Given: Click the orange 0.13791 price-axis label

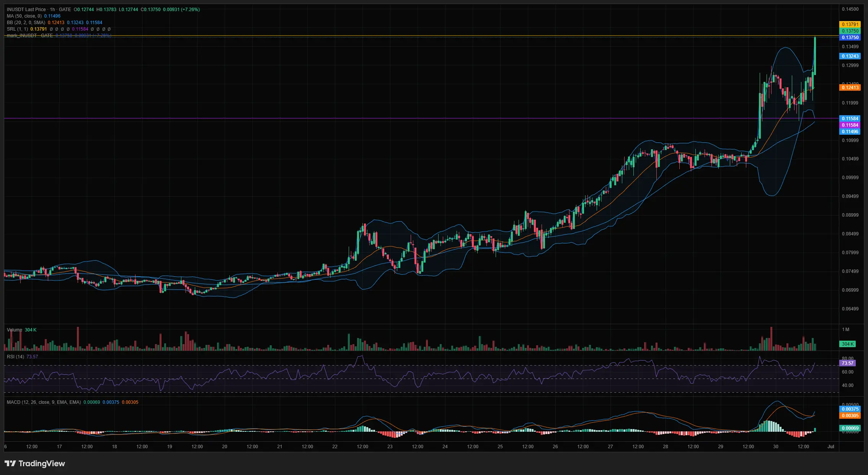Looking at the screenshot, I should pos(850,24).
